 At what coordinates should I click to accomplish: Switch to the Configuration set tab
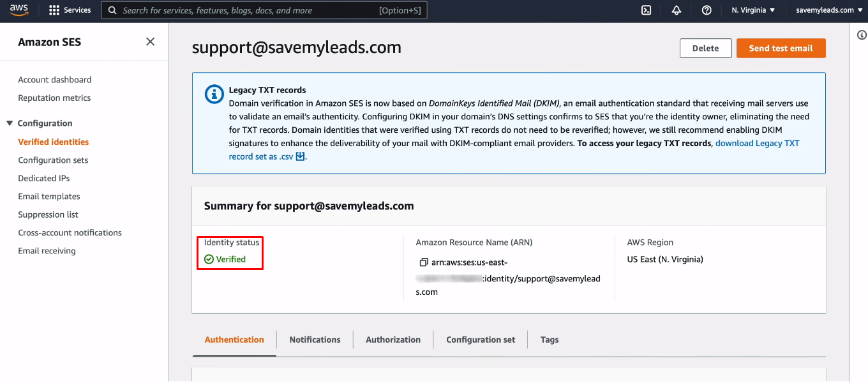pos(481,340)
